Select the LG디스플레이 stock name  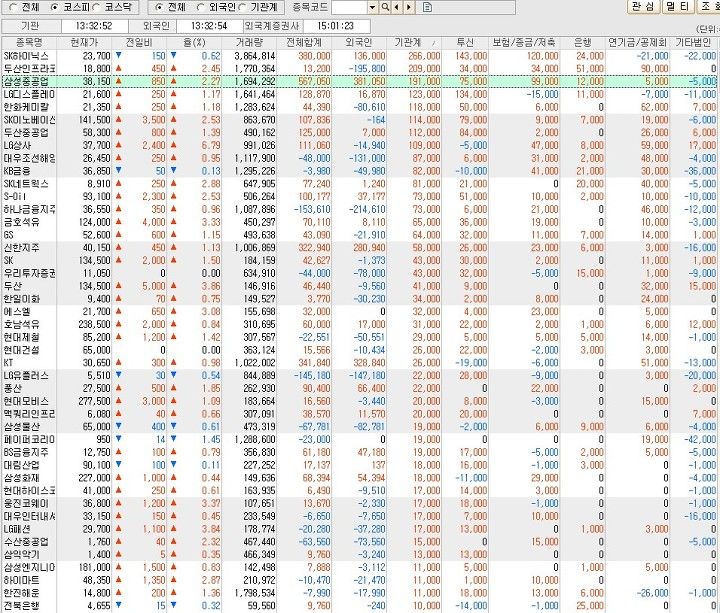(x=29, y=95)
